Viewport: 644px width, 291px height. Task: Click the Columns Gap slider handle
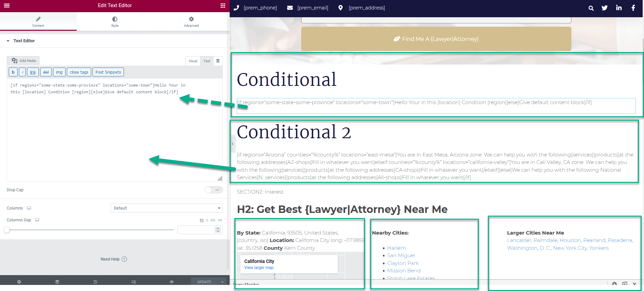[x=7, y=230]
